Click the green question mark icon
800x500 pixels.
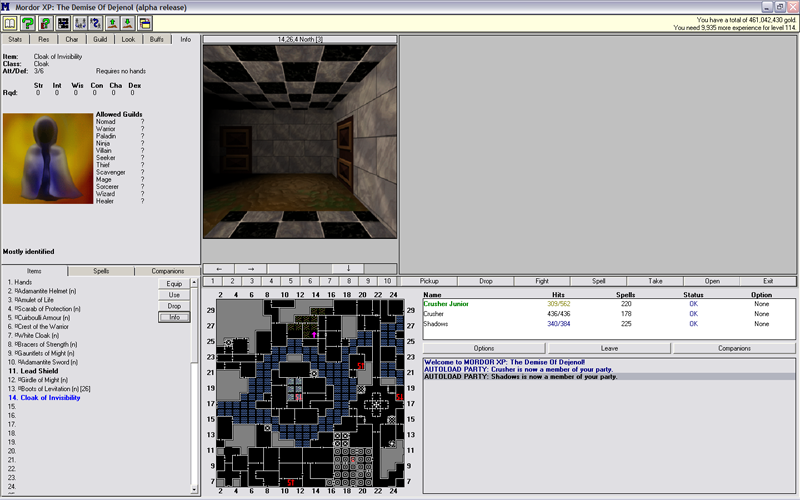(28, 23)
